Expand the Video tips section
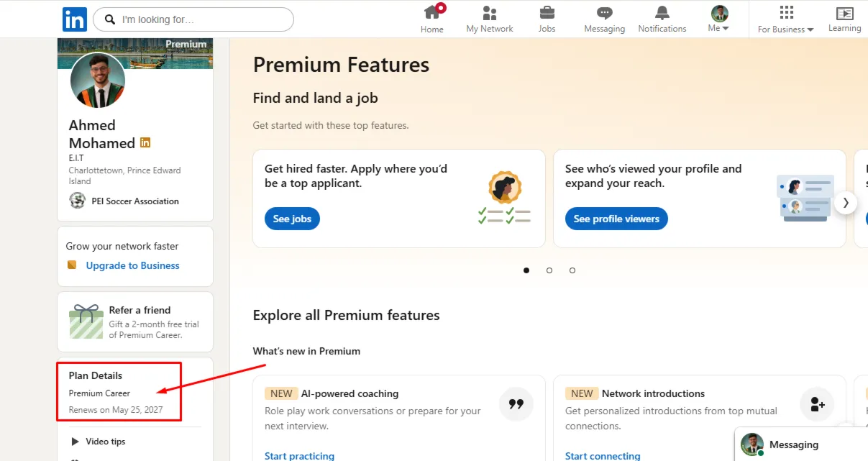 (x=99, y=442)
